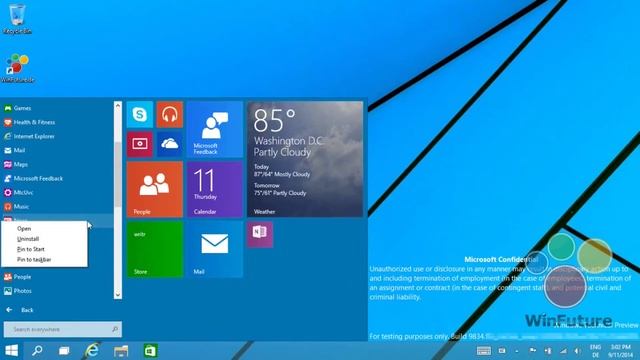
Task: Open the taskbar clock and date
Action: (620, 351)
